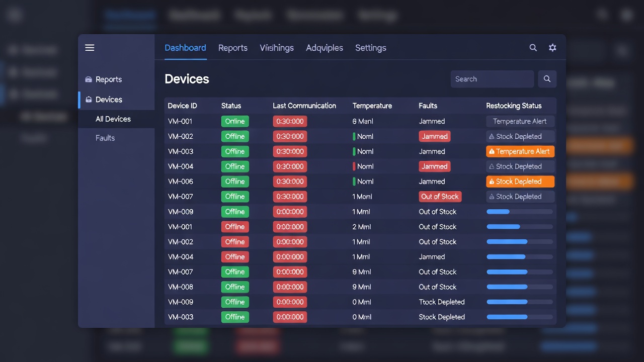Viewport: 644px width, 362px height.
Task: Expand the All Devices entry in sidebar
Action: click(113, 119)
